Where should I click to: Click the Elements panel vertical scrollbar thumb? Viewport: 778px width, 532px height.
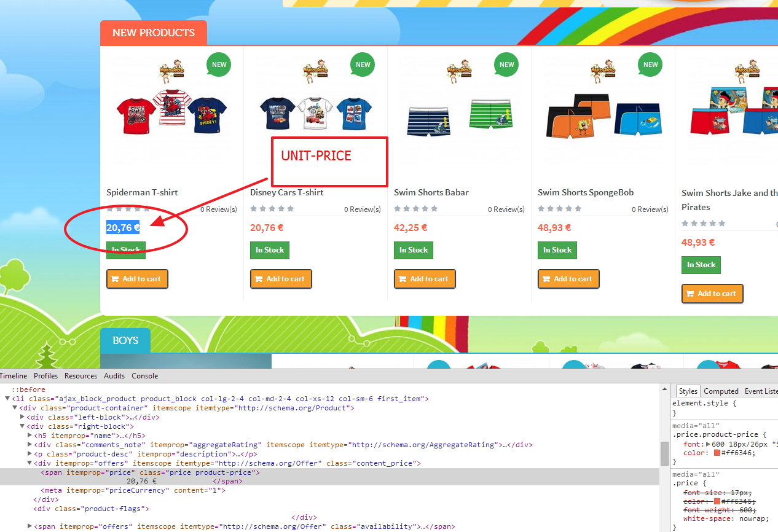click(x=664, y=453)
